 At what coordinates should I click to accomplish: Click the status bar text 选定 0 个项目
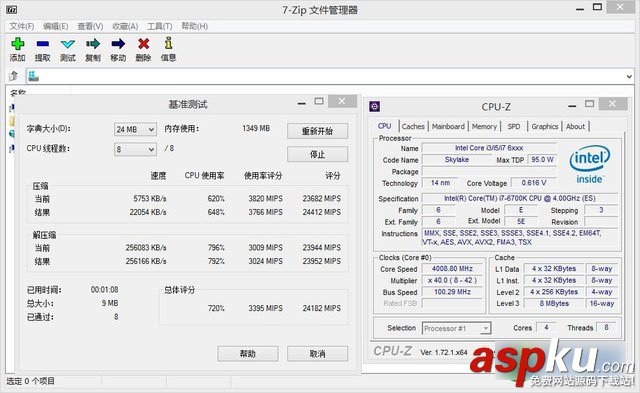(31, 381)
